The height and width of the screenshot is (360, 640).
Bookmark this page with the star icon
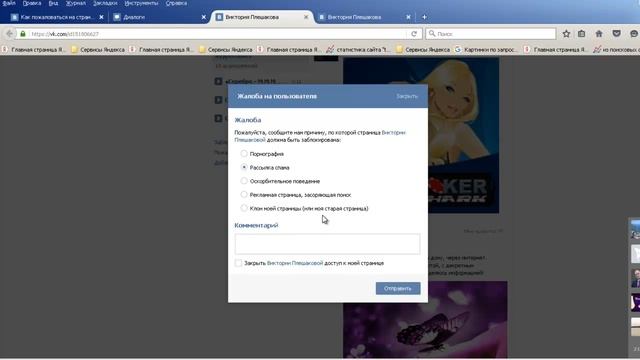tap(566, 34)
